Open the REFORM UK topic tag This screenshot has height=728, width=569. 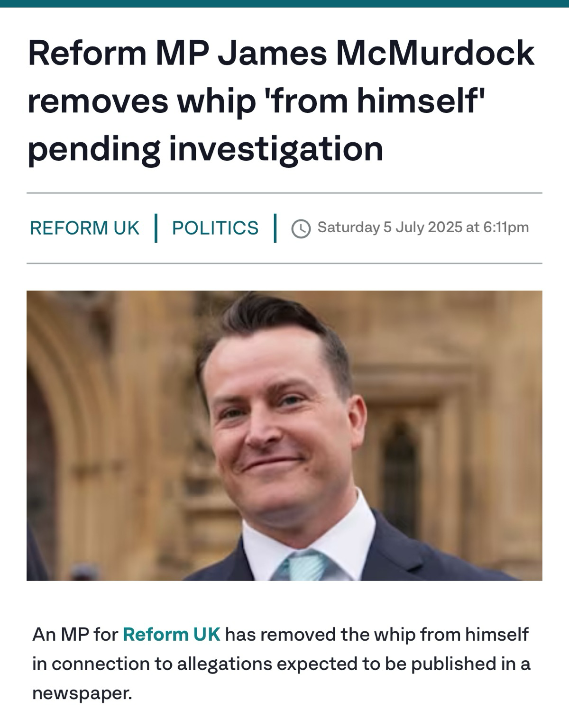pyautogui.click(x=84, y=228)
